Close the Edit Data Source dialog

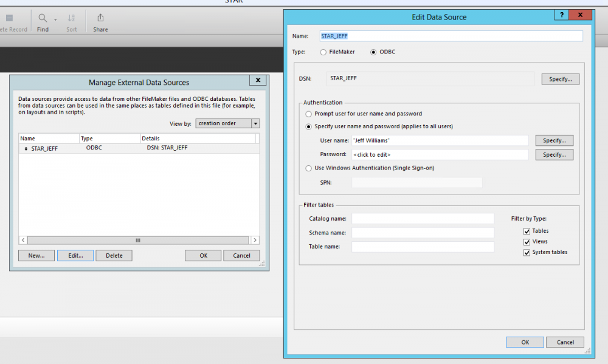(x=580, y=15)
